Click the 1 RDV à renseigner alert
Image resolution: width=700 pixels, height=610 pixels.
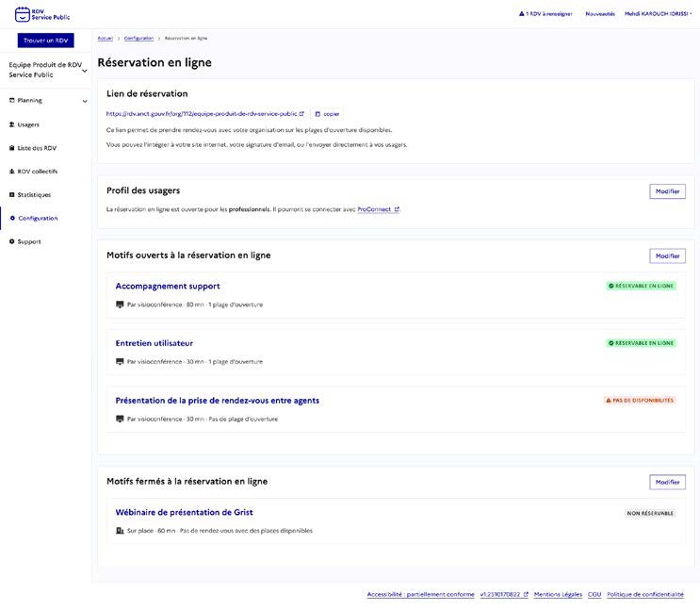(545, 14)
